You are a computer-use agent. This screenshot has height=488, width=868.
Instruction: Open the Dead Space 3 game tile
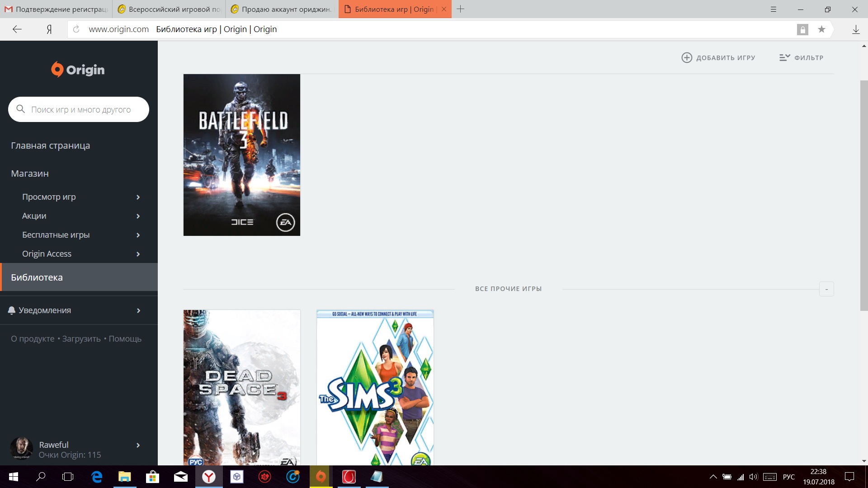click(x=242, y=388)
